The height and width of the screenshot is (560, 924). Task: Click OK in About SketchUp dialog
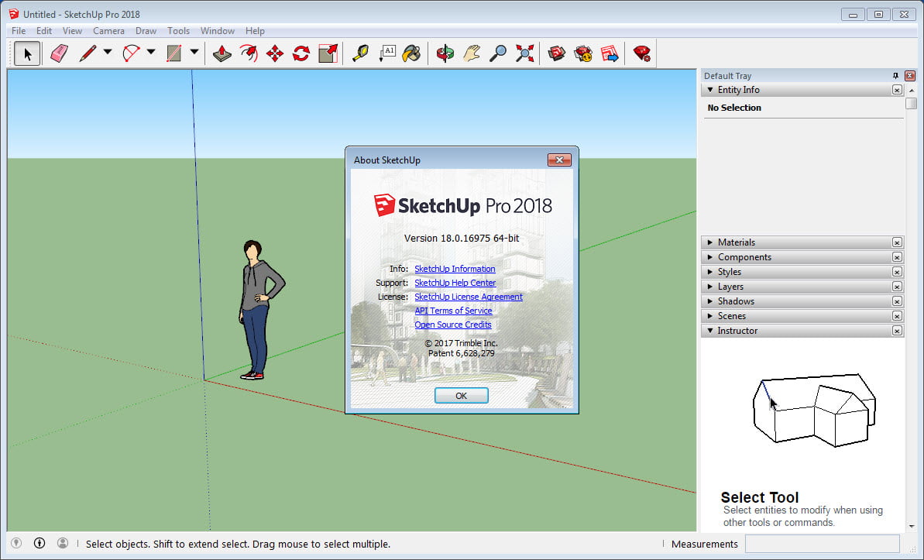(x=462, y=396)
